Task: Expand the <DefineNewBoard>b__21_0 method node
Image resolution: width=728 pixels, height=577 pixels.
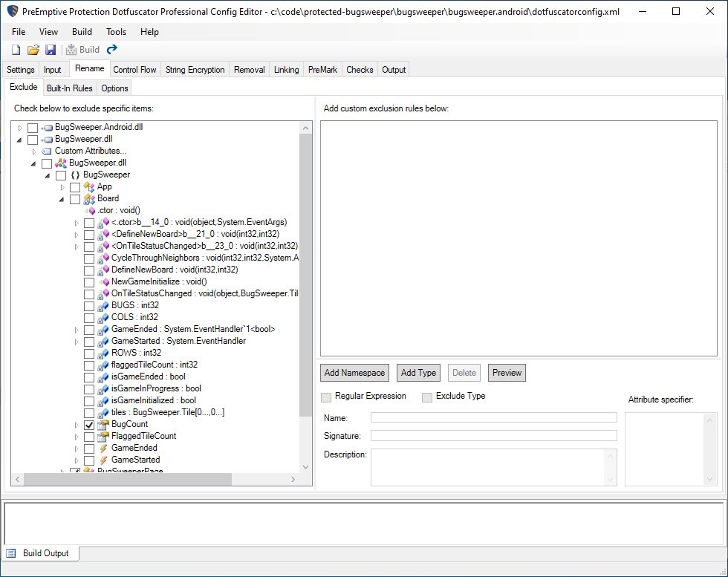Action: pos(77,235)
